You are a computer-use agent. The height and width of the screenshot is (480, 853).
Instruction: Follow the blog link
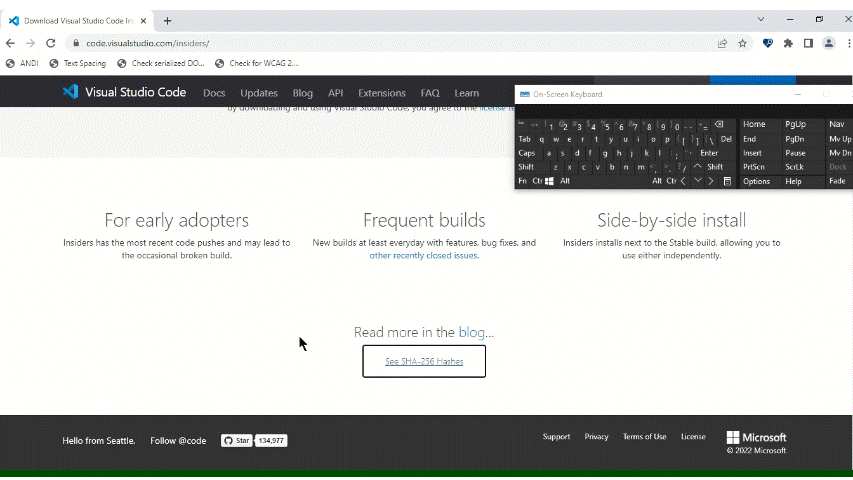[x=472, y=332]
